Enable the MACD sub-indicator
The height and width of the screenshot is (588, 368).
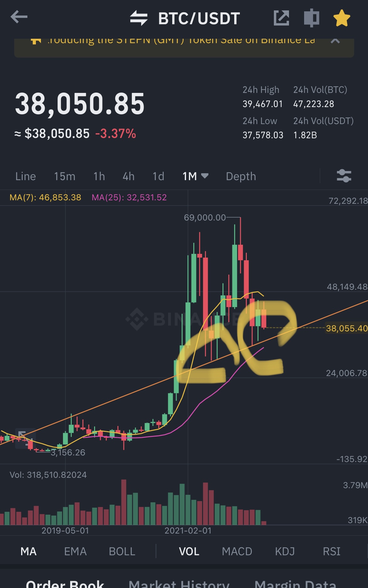pyautogui.click(x=237, y=551)
